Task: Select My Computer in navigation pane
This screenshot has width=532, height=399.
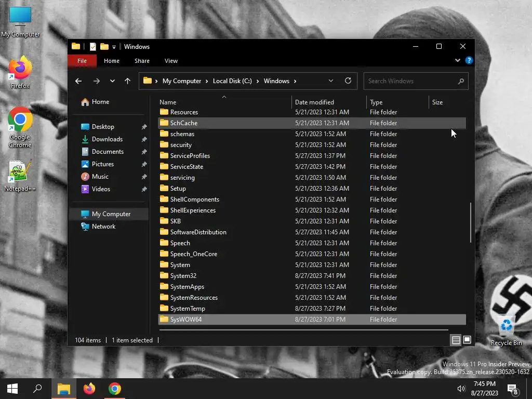Action: 109,214
